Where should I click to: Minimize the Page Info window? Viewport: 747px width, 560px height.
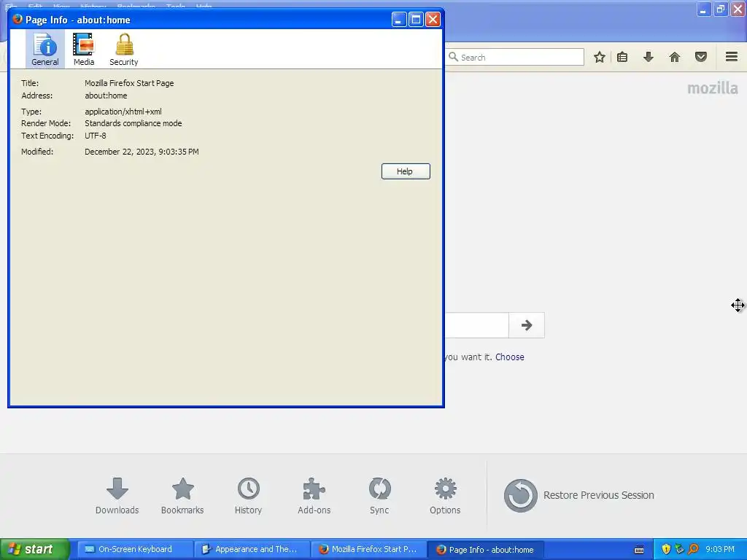tap(399, 20)
